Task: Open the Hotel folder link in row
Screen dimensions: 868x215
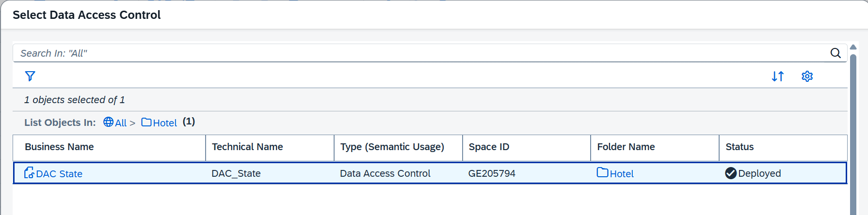Action: 622,174
